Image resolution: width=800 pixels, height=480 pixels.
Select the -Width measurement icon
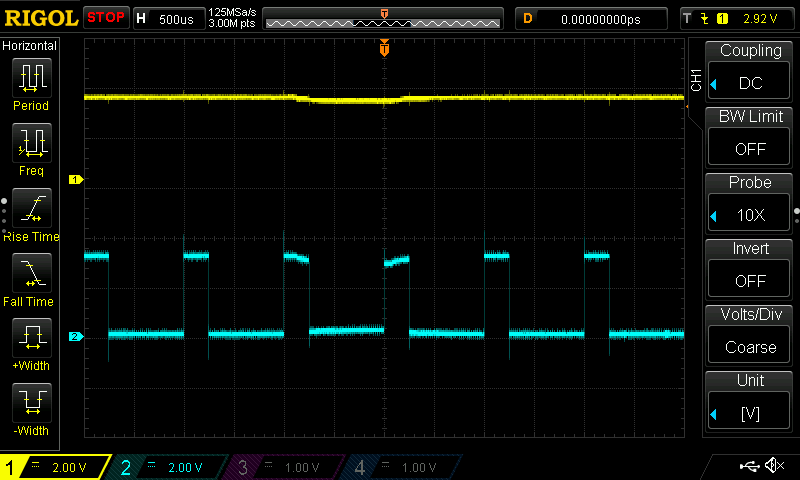32,403
